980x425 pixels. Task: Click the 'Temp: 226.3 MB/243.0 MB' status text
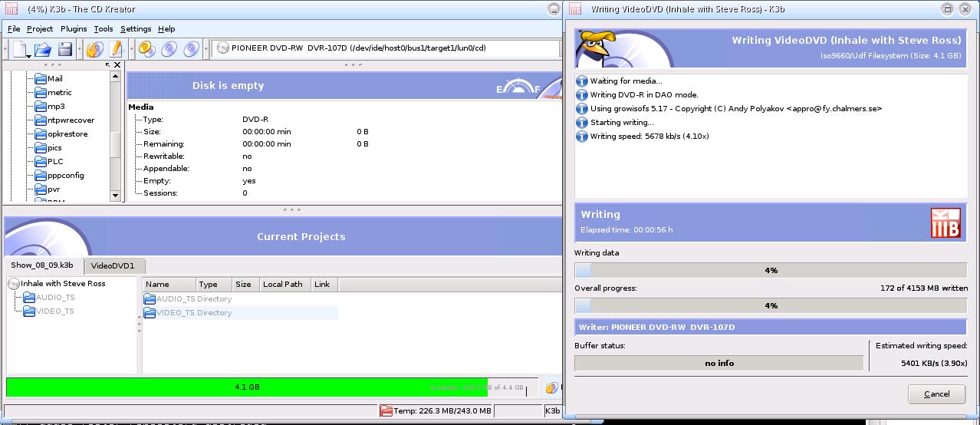click(x=442, y=411)
